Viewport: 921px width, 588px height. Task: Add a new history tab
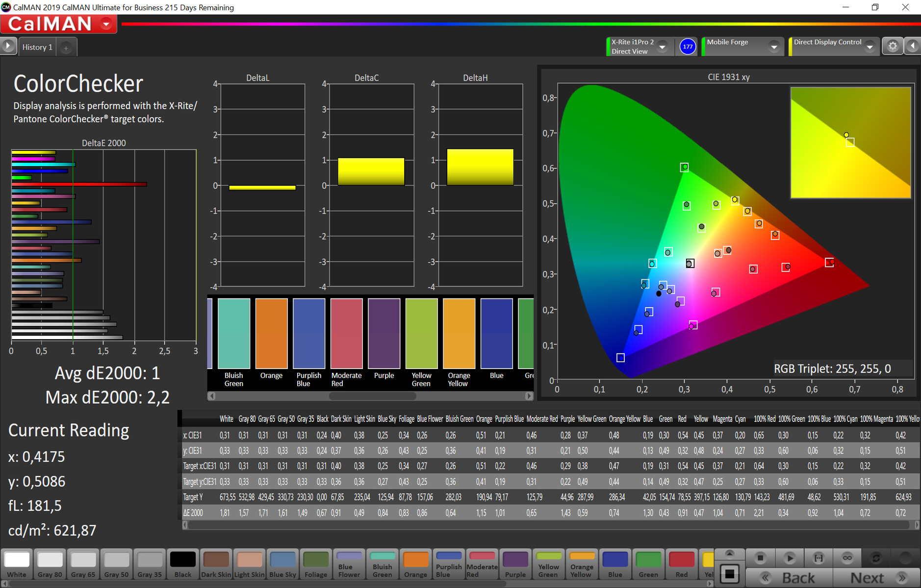(66, 48)
